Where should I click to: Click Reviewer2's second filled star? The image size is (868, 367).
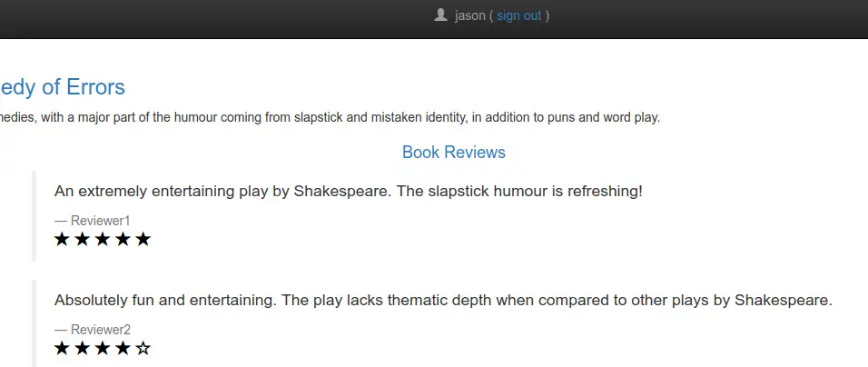[82, 348]
